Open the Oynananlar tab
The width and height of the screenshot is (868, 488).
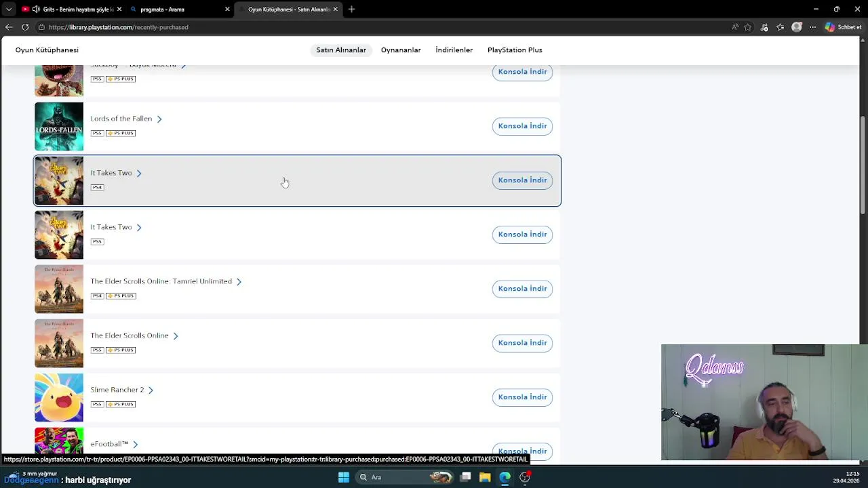coord(401,50)
